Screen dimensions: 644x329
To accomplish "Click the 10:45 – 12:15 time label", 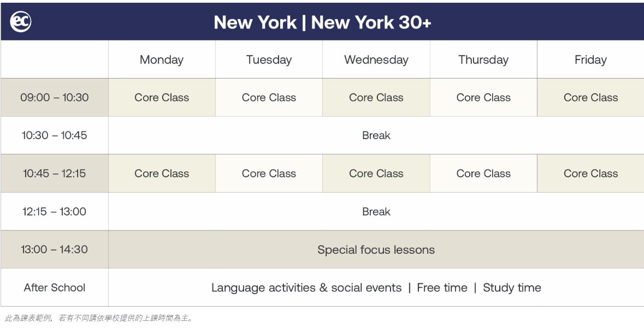I will click(x=55, y=174).
